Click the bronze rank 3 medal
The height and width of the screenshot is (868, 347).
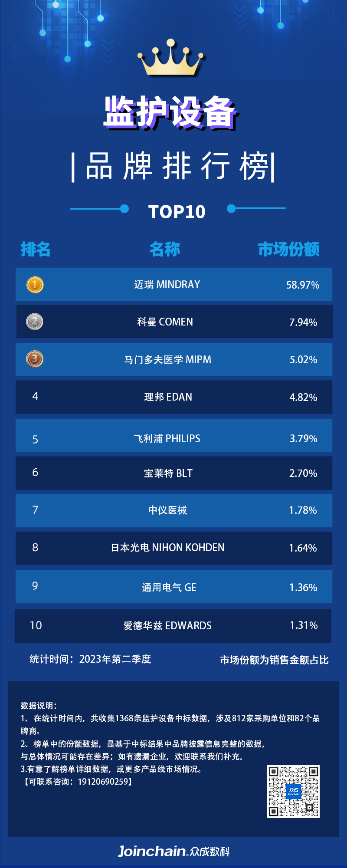[x=35, y=359]
